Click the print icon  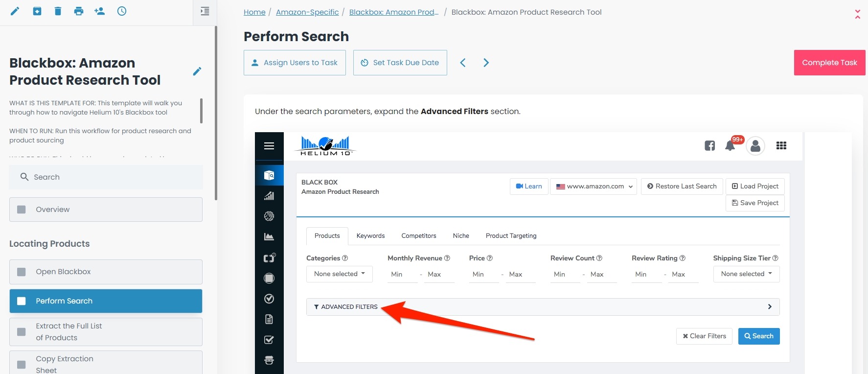click(79, 11)
